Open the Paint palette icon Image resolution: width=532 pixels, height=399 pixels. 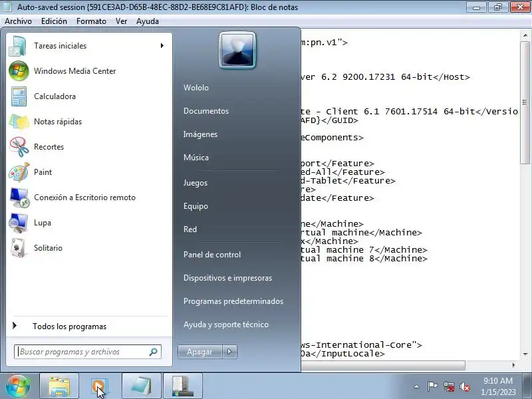(19, 172)
